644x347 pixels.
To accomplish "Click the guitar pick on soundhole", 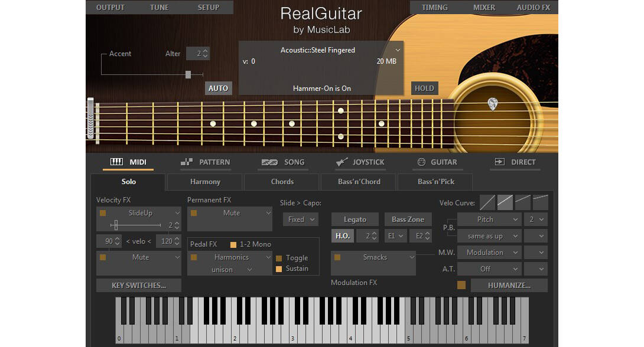I will pos(492,104).
